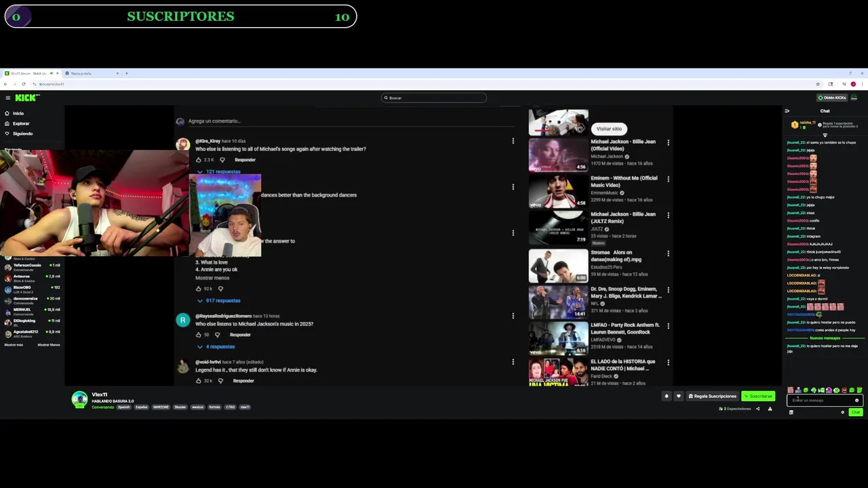Reply to Kire_Kirey comment
The image size is (868, 488).
[x=245, y=160]
